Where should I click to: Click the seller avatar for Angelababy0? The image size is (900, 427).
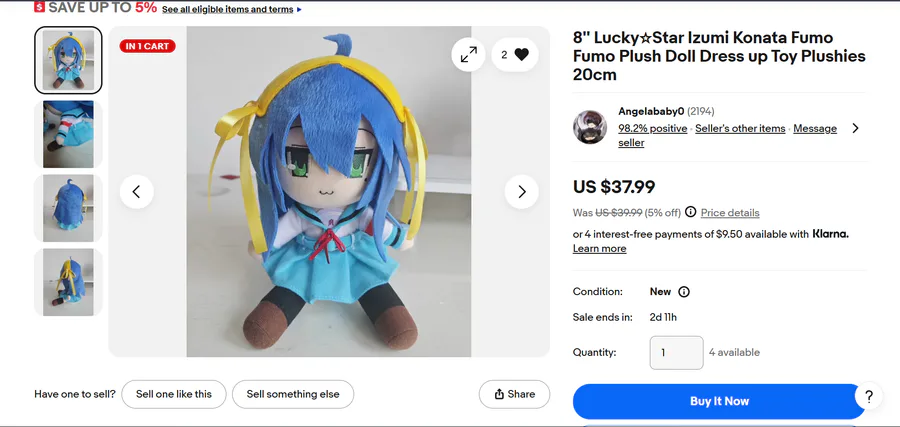click(590, 128)
